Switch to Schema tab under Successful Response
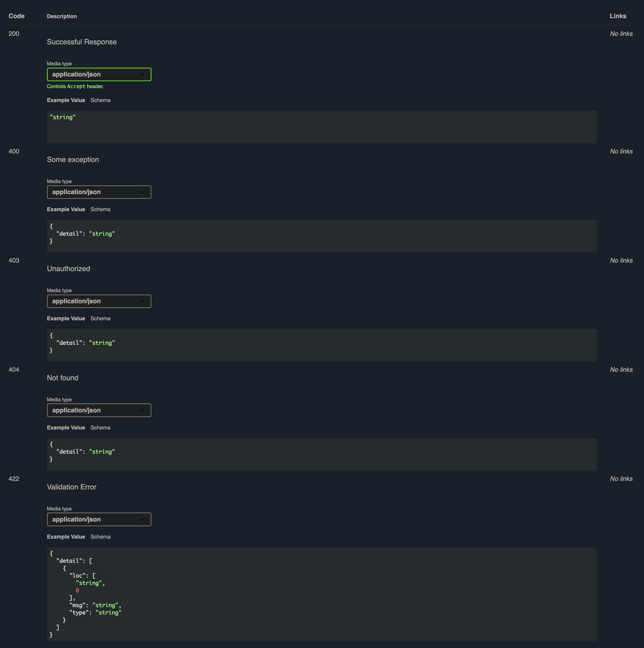Screen dimensions: 644x648 pyautogui.click(x=100, y=100)
